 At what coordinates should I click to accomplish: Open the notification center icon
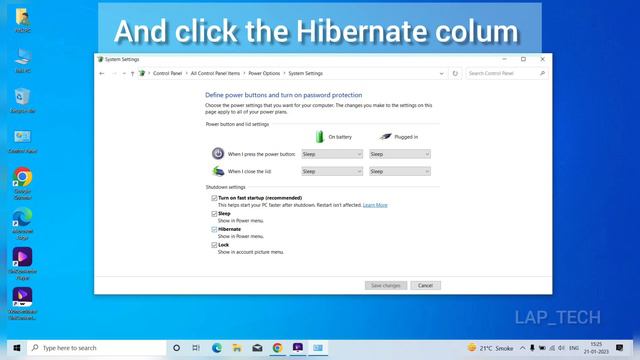pos(620,348)
